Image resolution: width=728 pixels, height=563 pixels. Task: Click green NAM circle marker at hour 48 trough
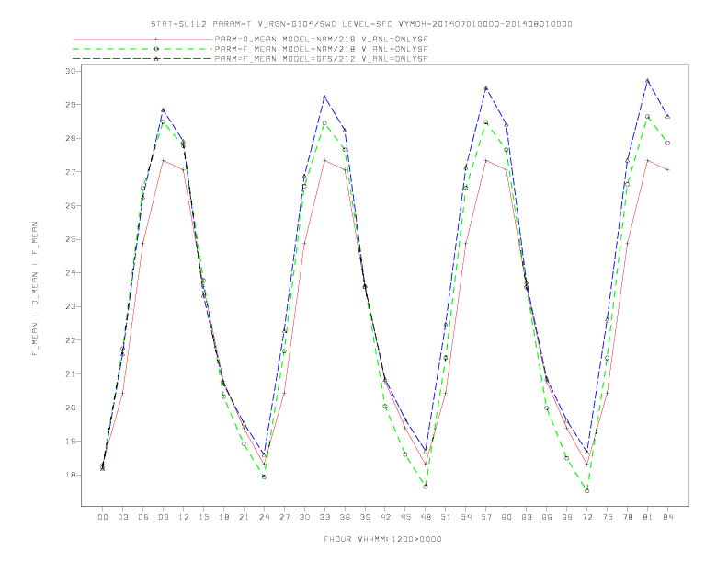click(426, 487)
